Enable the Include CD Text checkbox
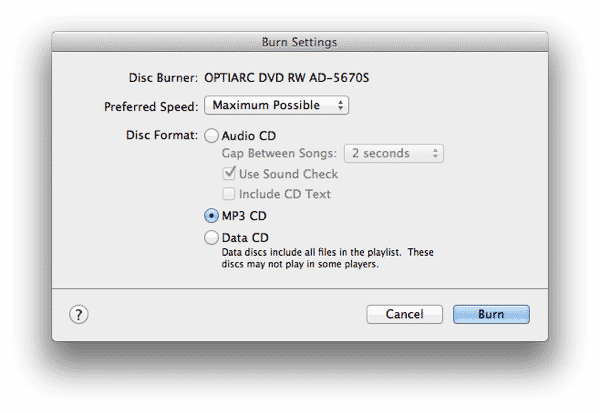600x413 pixels. coord(230,193)
